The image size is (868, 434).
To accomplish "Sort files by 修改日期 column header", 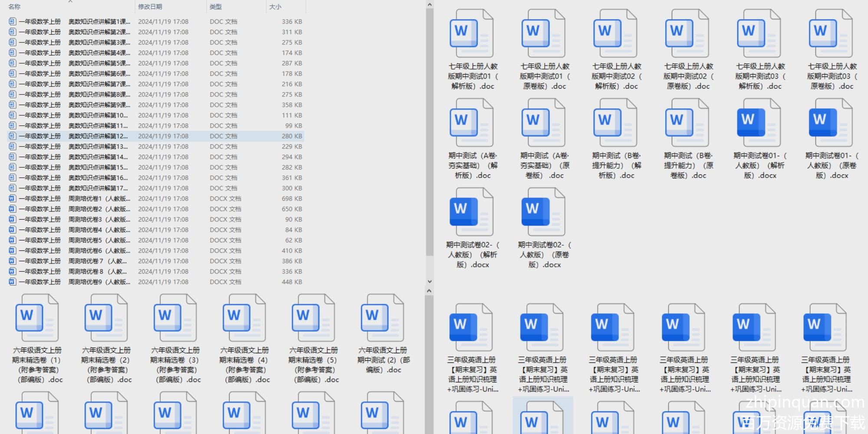I will 150,7.
